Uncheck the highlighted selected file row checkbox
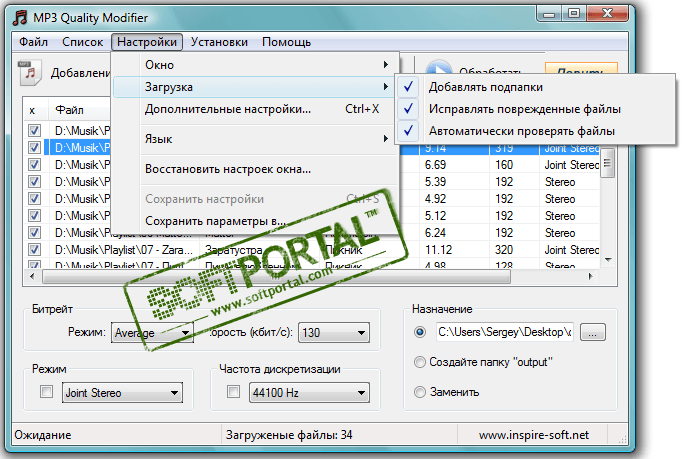The width and height of the screenshot is (682, 459). point(34,147)
